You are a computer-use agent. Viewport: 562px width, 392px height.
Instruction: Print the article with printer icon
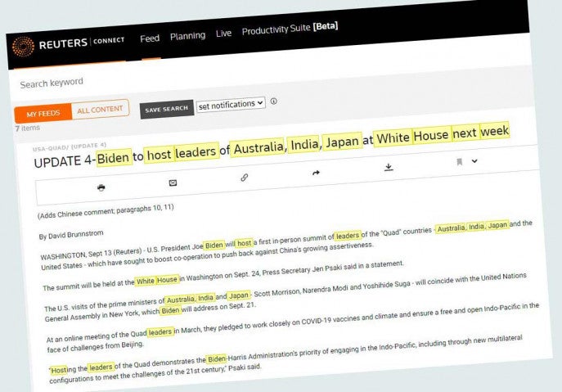click(x=101, y=187)
